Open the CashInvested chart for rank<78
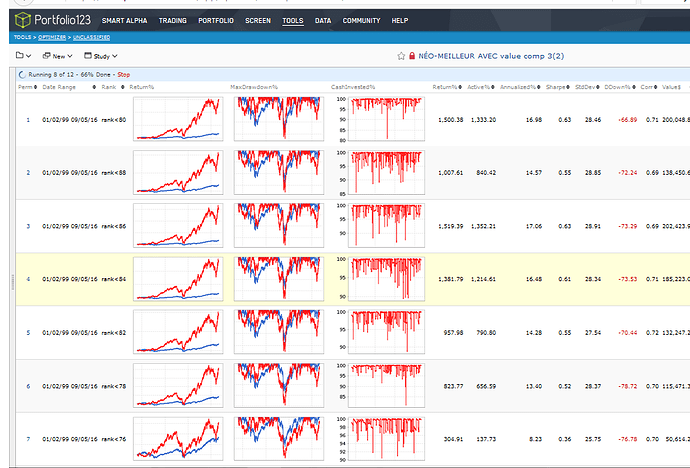Screen dimensions: 690x468 click(x=381, y=386)
